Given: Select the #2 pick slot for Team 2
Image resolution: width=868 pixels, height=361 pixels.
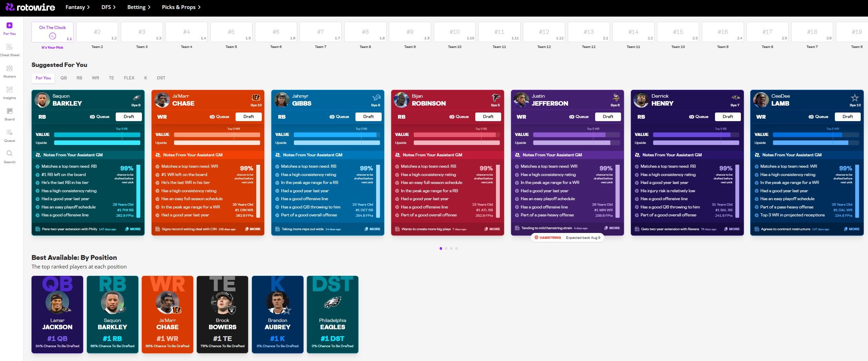Looking at the screenshot, I should (x=97, y=32).
